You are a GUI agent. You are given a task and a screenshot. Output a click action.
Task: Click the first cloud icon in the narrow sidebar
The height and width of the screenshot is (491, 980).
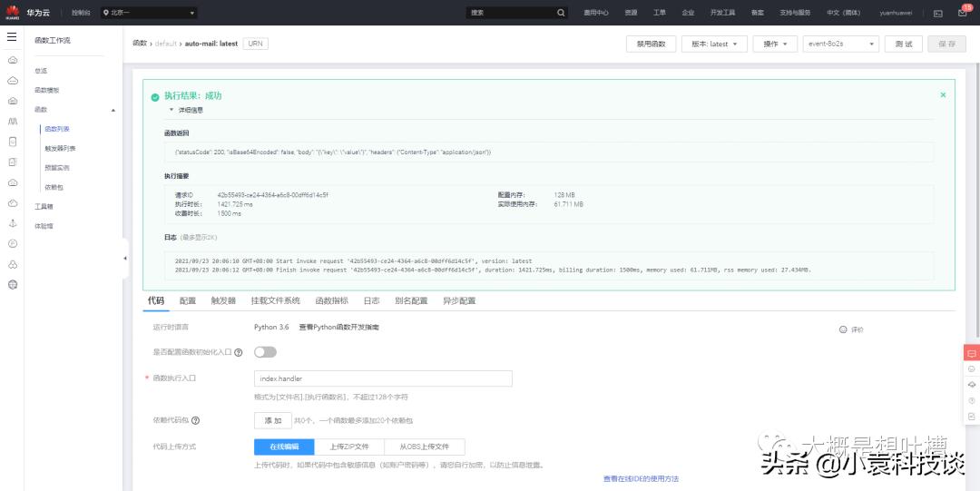[x=13, y=60]
